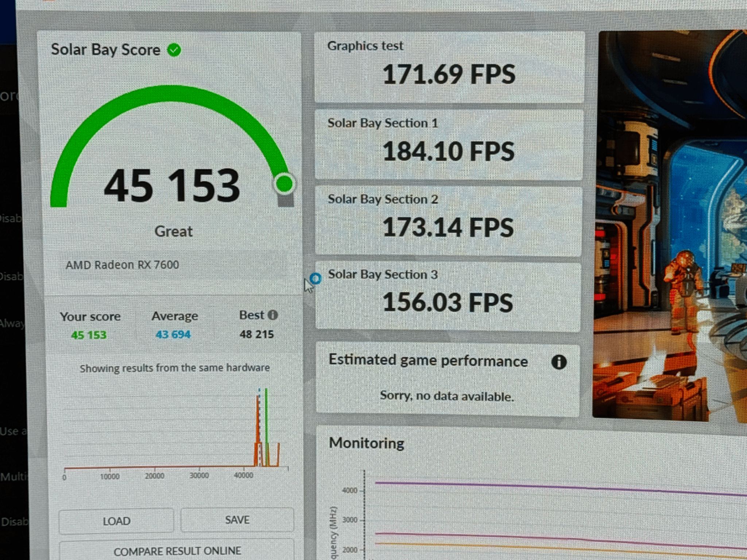Click the LOAD button

coord(116,521)
